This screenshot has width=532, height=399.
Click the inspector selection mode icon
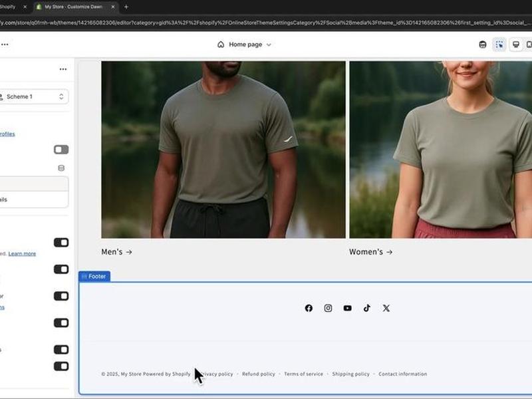click(499, 45)
